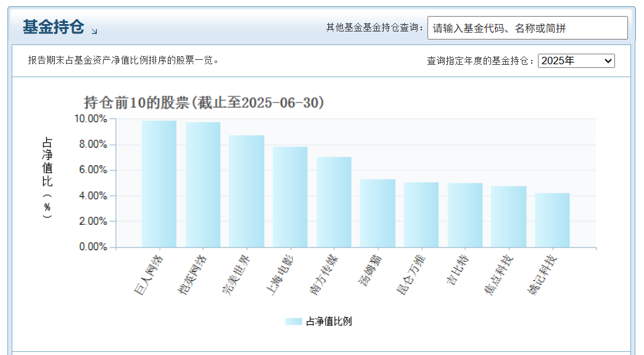Select the 吉比特 bar in chart
The image size is (644, 355).
click(465, 215)
